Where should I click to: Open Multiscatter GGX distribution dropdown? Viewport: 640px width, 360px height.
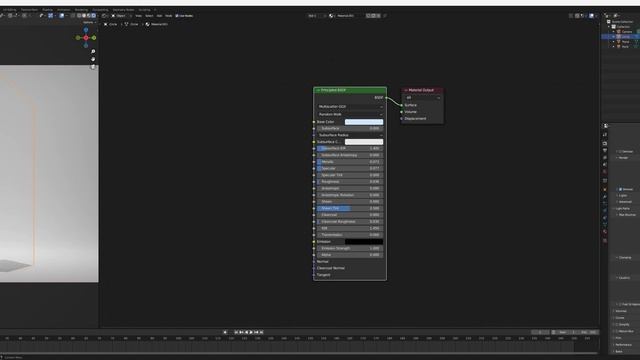click(x=350, y=107)
